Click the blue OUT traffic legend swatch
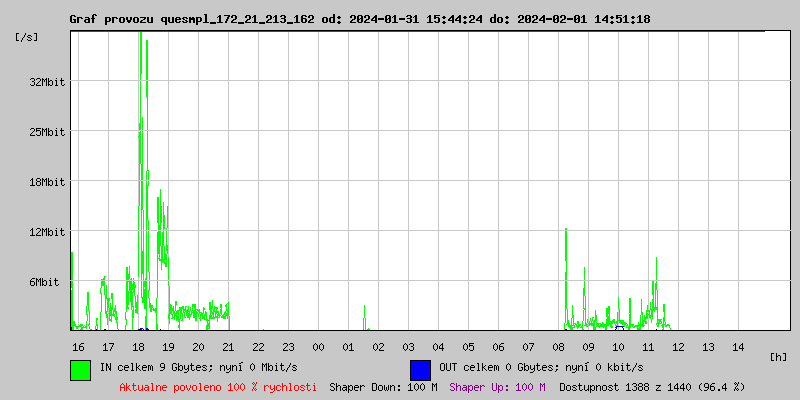Screen dimensions: 800x400 click(x=420, y=369)
